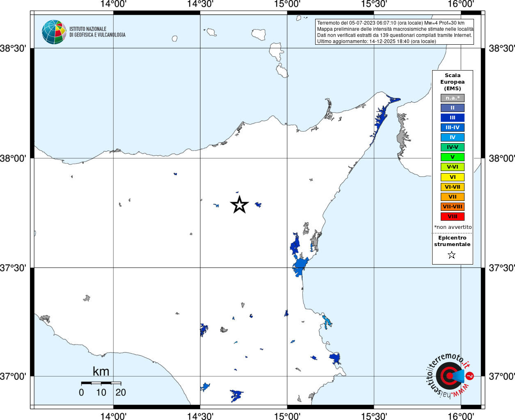Select the II intensity legend swatch

click(453, 108)
